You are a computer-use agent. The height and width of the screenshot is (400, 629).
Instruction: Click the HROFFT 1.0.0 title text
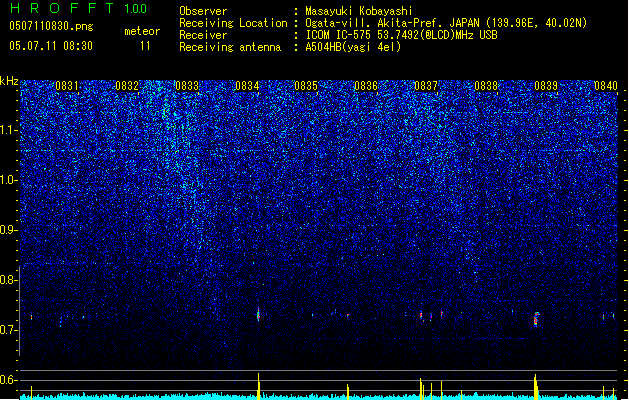pos(79,8)
